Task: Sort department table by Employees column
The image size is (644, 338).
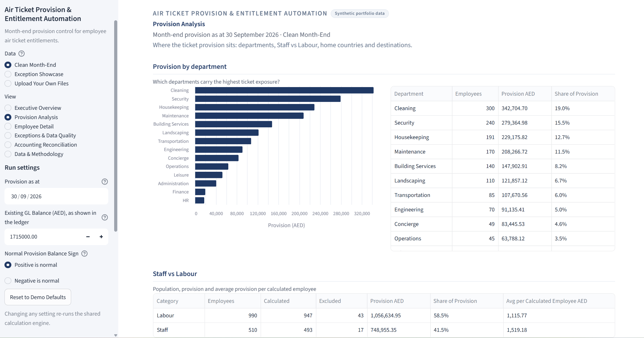Action: point(475,94)
